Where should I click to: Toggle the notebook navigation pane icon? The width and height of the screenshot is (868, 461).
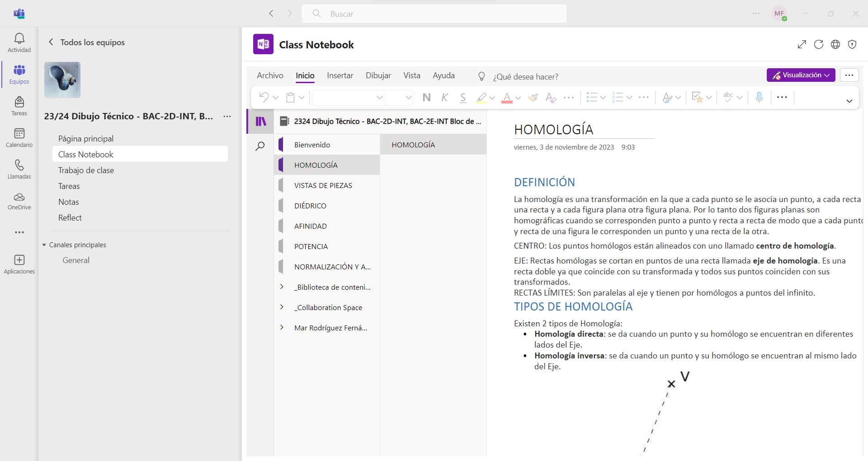point(261,121)
